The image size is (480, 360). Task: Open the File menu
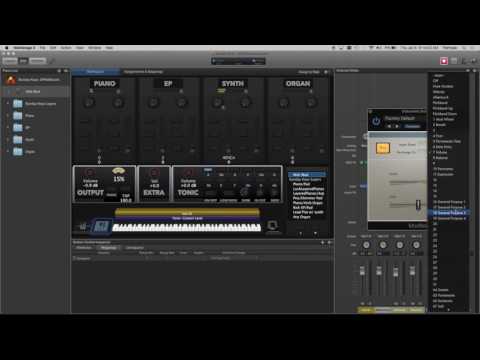click(42, 48)
